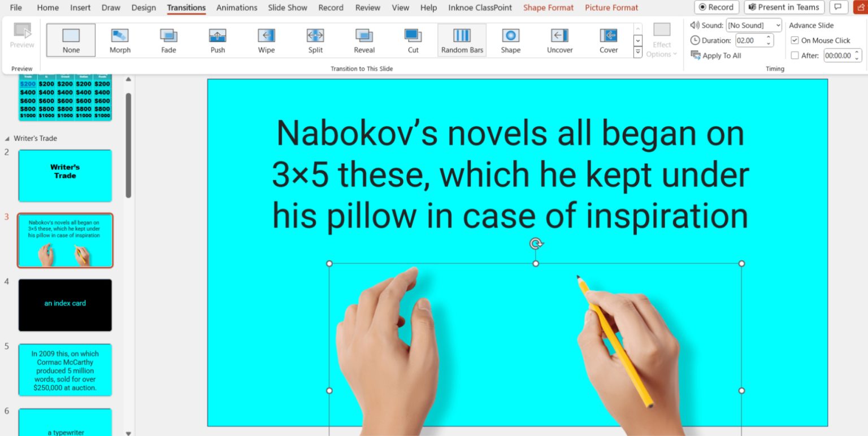
Task: Apply the Morph transition
Action: pyautogui.click(x=119, y=40)
